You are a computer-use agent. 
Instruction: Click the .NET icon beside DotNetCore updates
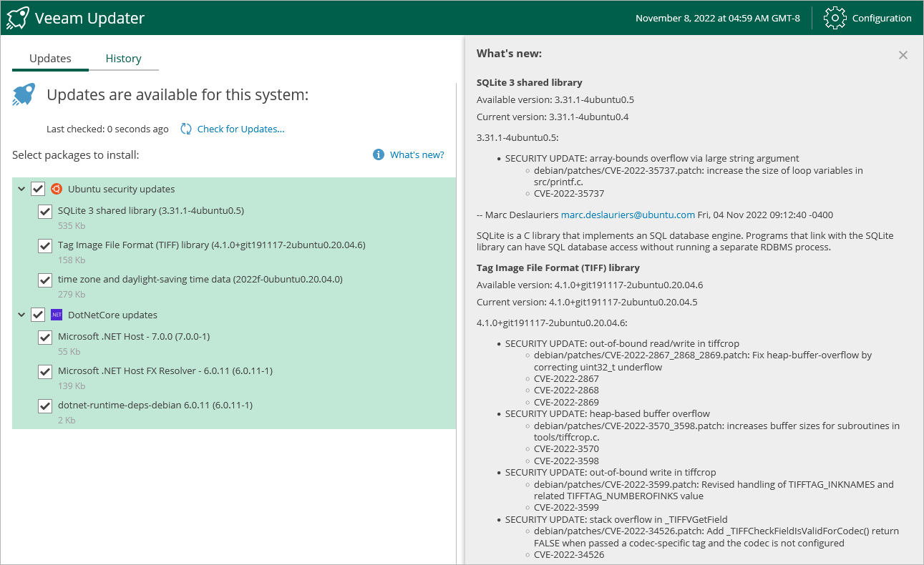57,315
